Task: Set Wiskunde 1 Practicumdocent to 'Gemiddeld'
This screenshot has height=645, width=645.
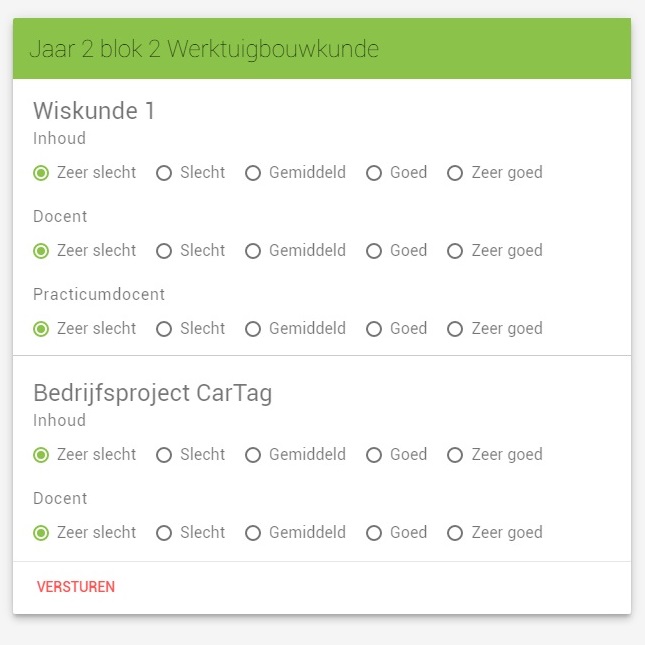Action: point(253,329)
